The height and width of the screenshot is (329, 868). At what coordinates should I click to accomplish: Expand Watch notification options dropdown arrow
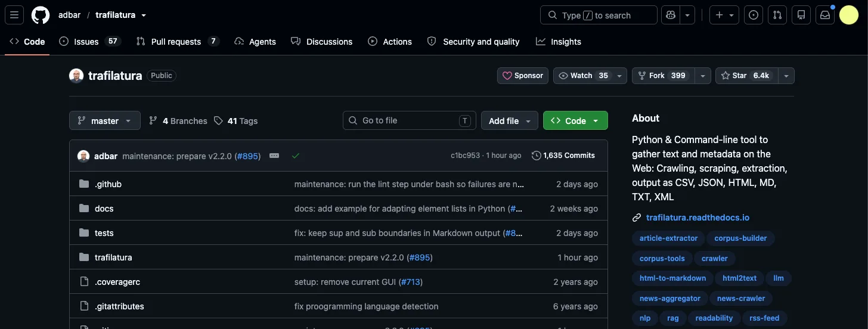pyautogui.click(x=621, y=76)
